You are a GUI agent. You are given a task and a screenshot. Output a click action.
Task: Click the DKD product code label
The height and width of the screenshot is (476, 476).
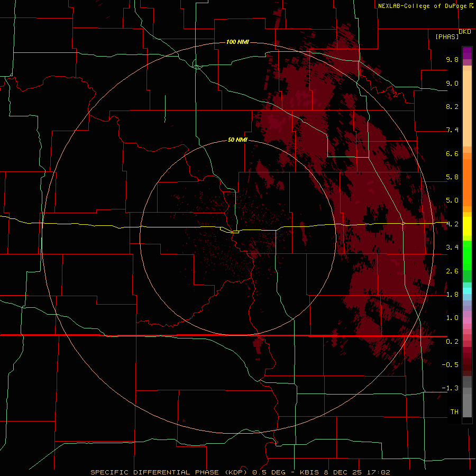click(465, 32)
